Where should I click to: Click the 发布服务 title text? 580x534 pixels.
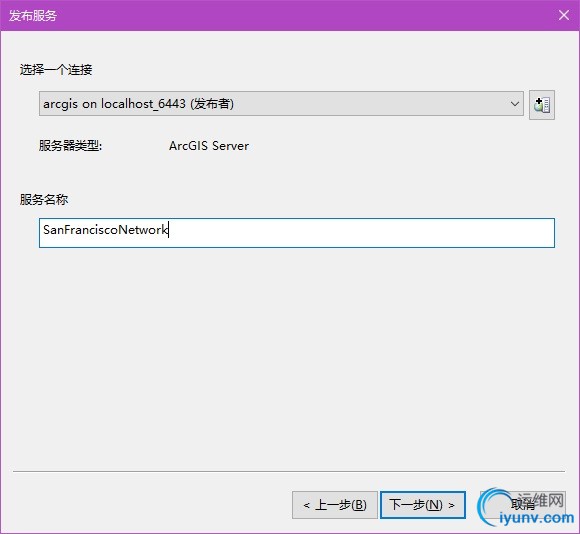pos(33,16)
